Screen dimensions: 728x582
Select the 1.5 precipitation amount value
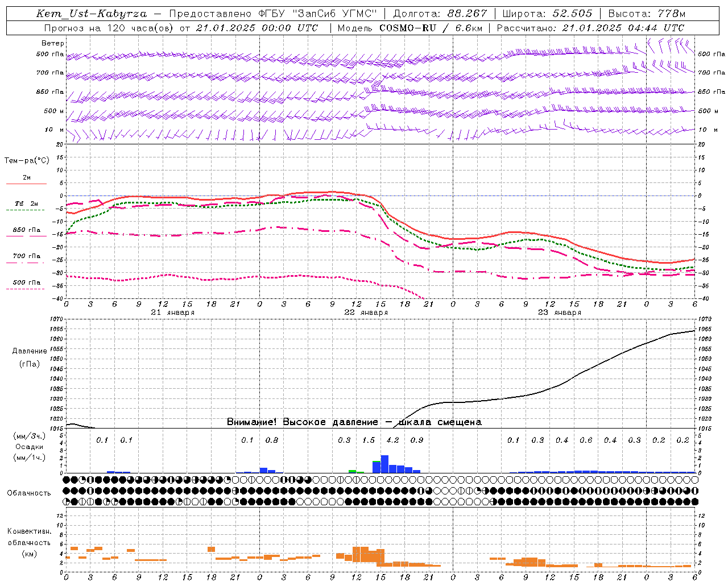point(369,440)
